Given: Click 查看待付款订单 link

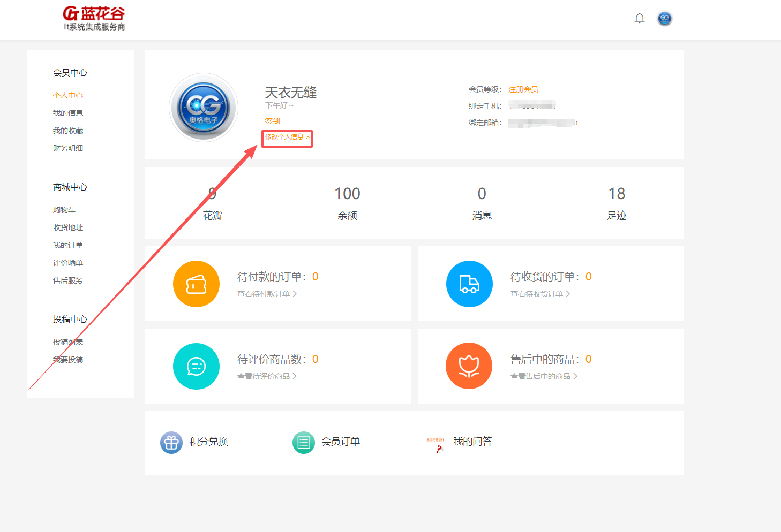Looking at the screenshot, I should click(264, 293).
